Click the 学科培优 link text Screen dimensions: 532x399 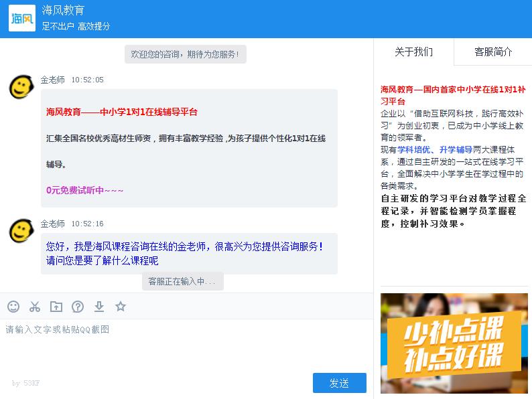(414, 150)
